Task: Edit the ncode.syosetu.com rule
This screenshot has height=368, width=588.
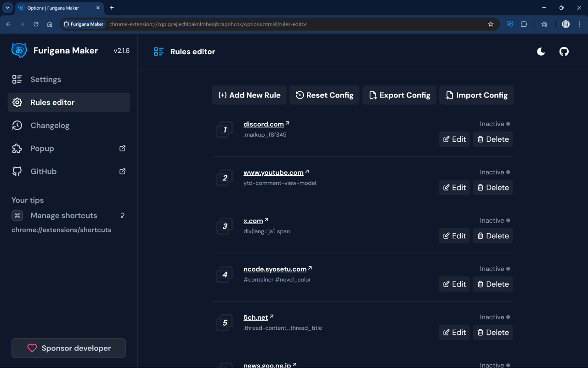Action: 454,284
